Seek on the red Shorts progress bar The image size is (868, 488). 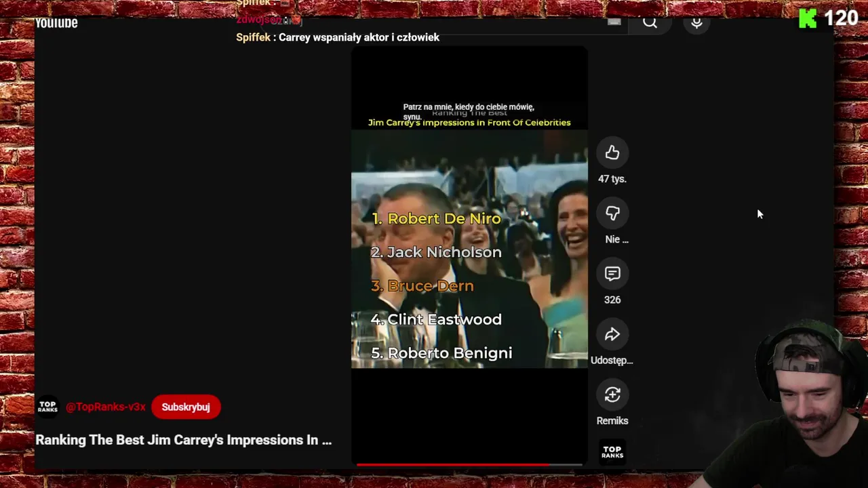(469, 465)
